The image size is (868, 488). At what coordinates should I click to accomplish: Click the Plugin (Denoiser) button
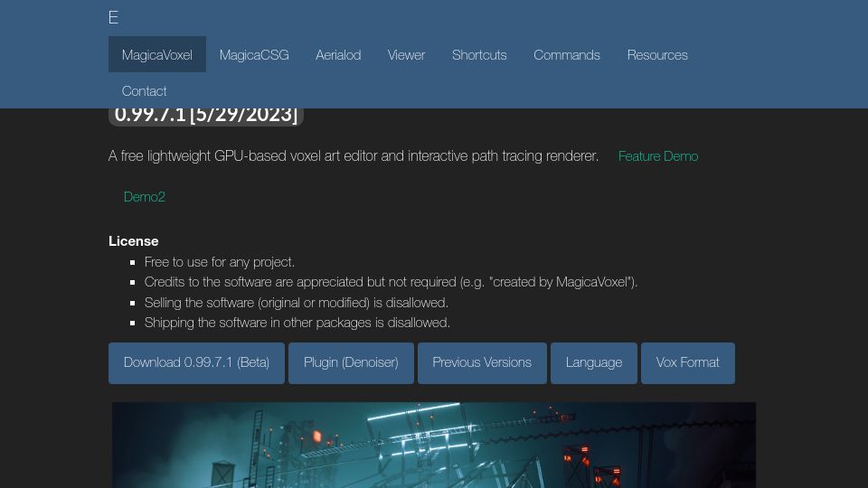tap(351, 363)
